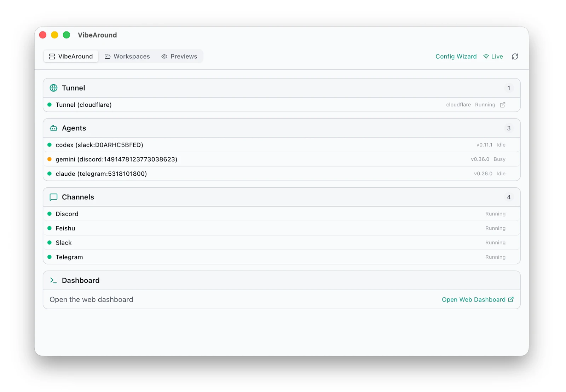
Task: Open the Tunnel cloudflare external link icon
Action: 502,105
